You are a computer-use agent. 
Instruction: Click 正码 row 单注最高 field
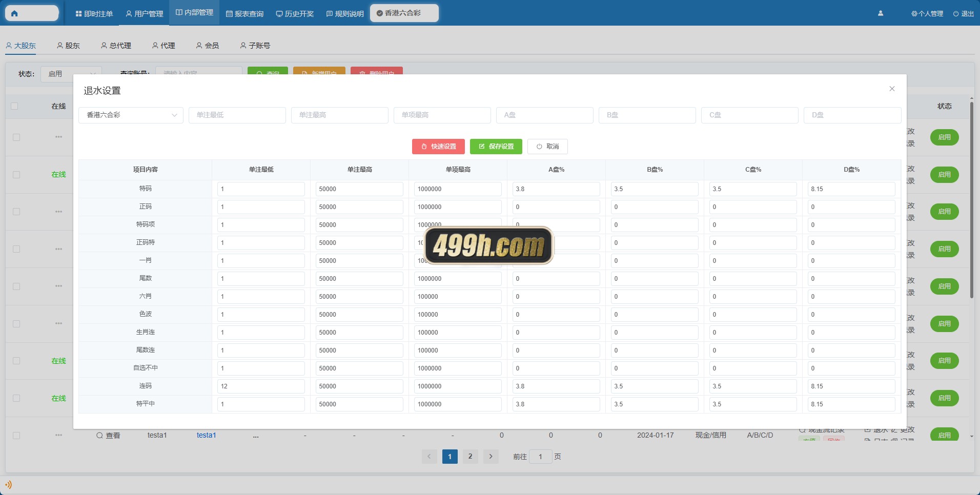coord(359,207)
